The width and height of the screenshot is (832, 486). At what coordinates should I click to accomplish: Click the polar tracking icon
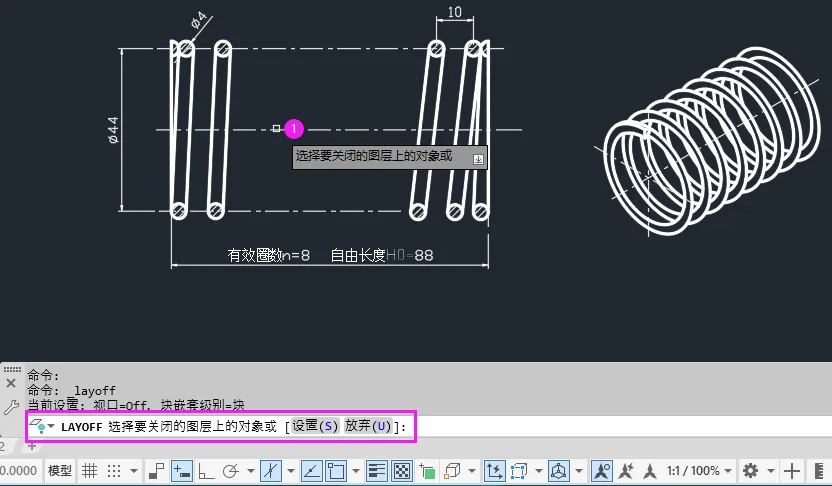(231, 471)
